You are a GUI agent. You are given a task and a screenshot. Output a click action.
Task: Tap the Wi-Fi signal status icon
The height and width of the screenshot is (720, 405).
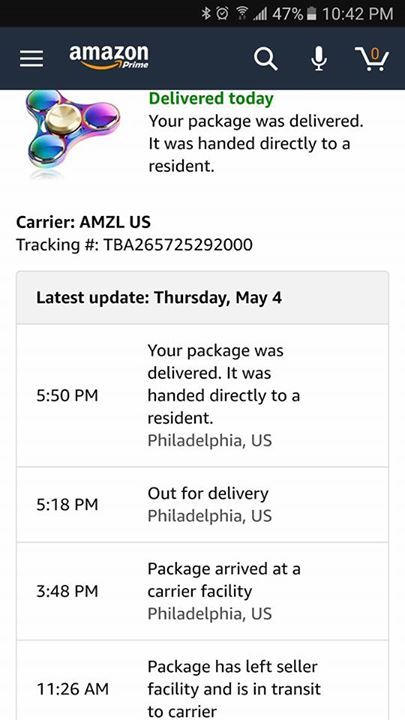tap(238, 14)
